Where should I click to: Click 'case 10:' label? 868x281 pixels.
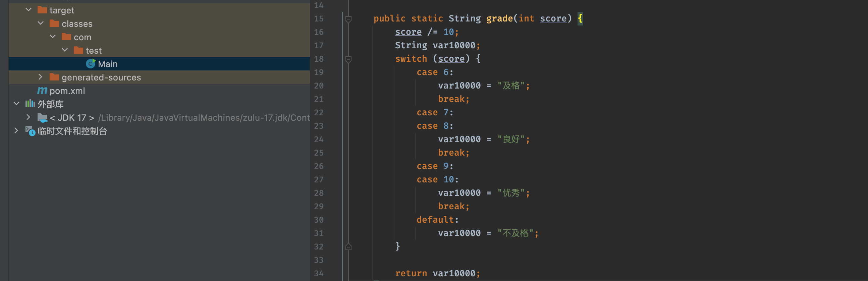[437, 179]
